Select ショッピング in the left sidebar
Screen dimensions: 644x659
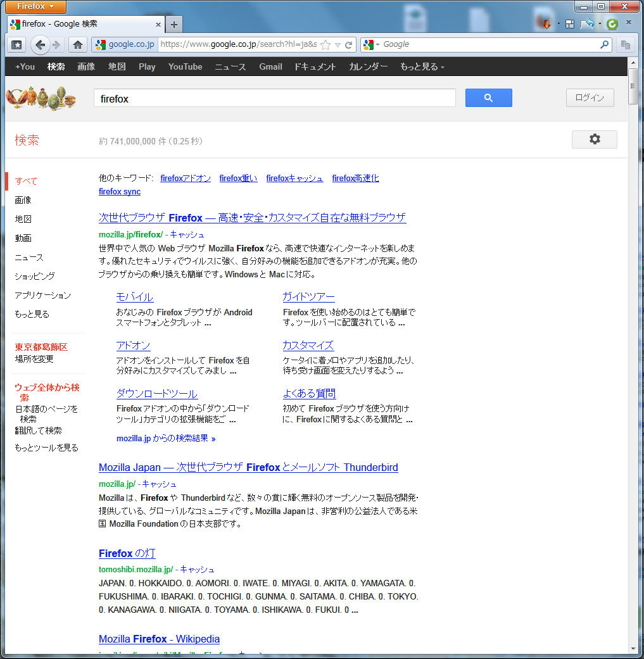35,276
